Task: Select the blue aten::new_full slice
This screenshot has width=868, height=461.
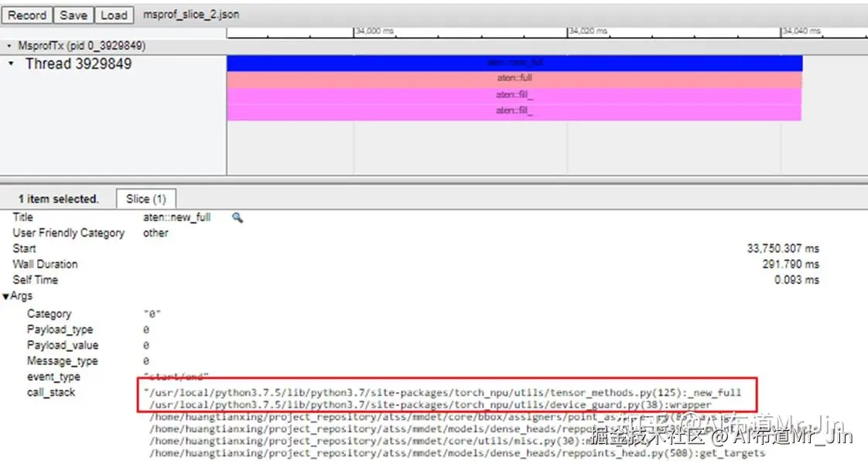Action: tap(514, 63)
